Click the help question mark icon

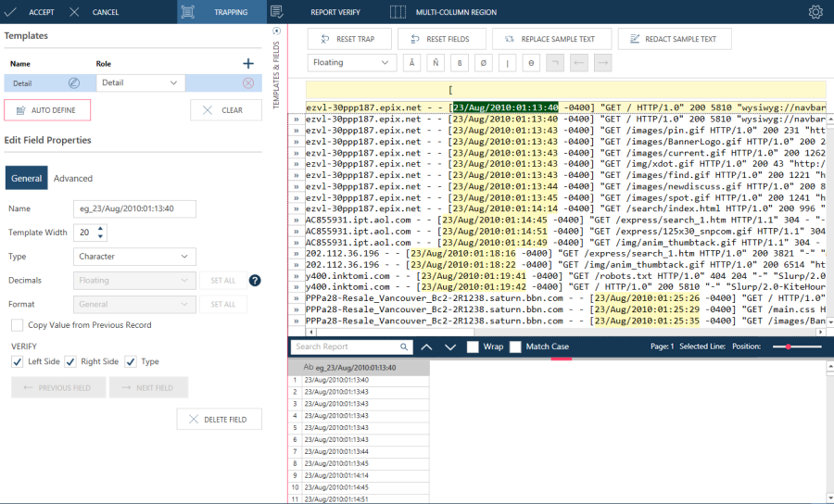[x=255, y=281]
